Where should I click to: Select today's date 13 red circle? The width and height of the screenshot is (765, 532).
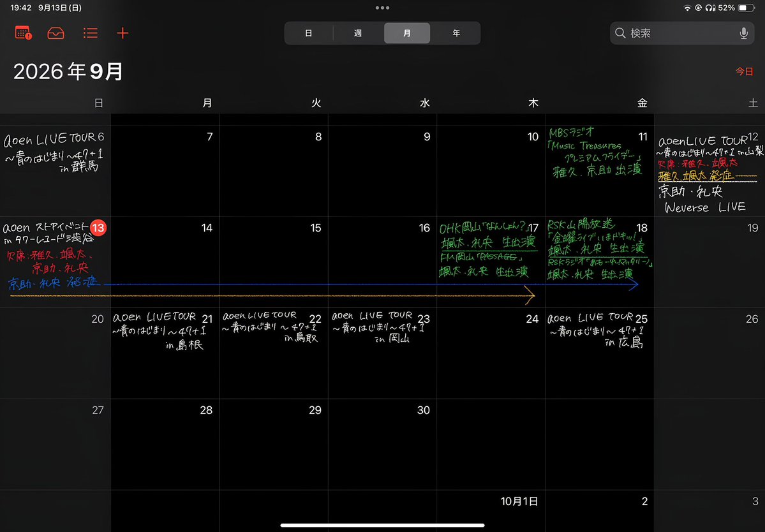click(x=98, y=227)
